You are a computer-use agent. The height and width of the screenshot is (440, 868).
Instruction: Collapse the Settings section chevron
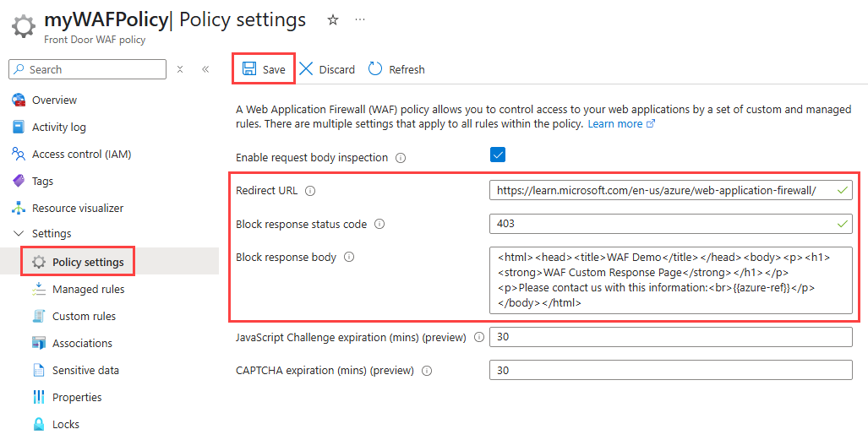click(x=19, y=233)
